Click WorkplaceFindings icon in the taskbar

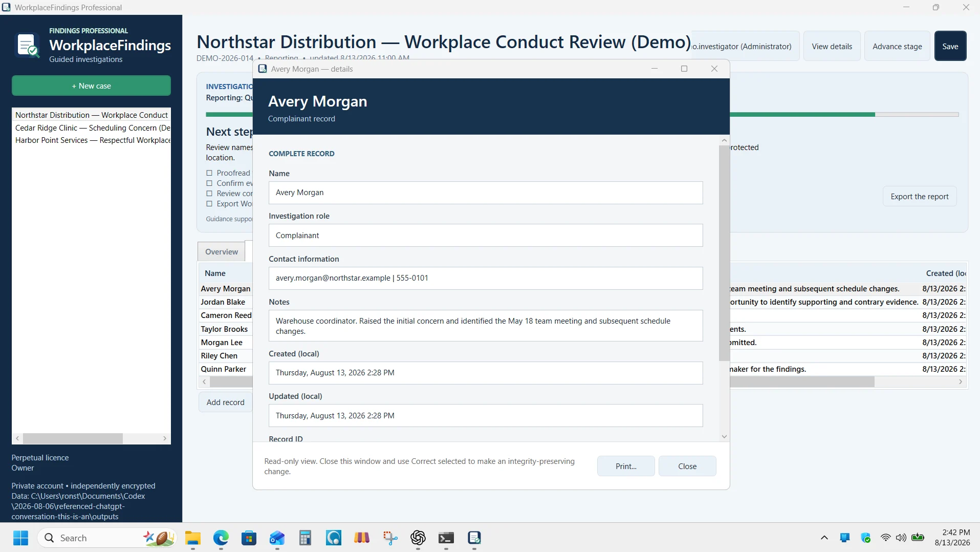(474, 538)
